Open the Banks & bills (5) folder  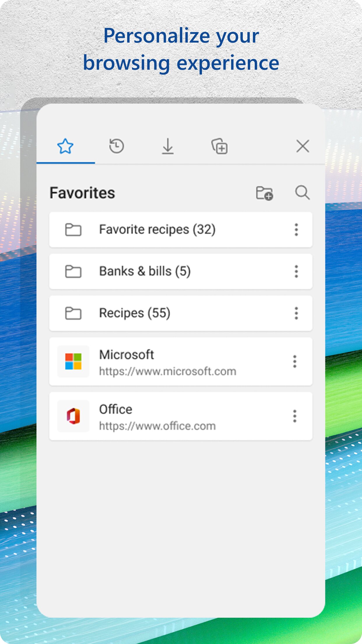tap(181, 272)
